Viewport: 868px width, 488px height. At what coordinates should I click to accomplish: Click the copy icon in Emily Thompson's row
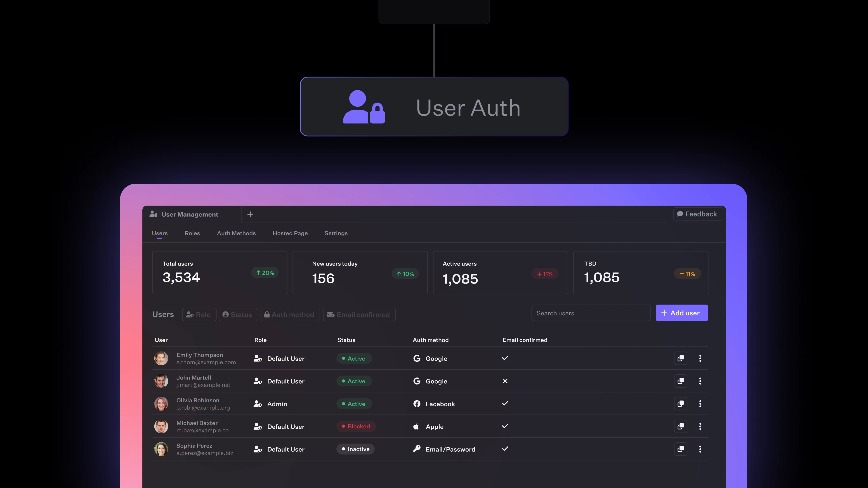pyautogui.click(x=680, y=358)
